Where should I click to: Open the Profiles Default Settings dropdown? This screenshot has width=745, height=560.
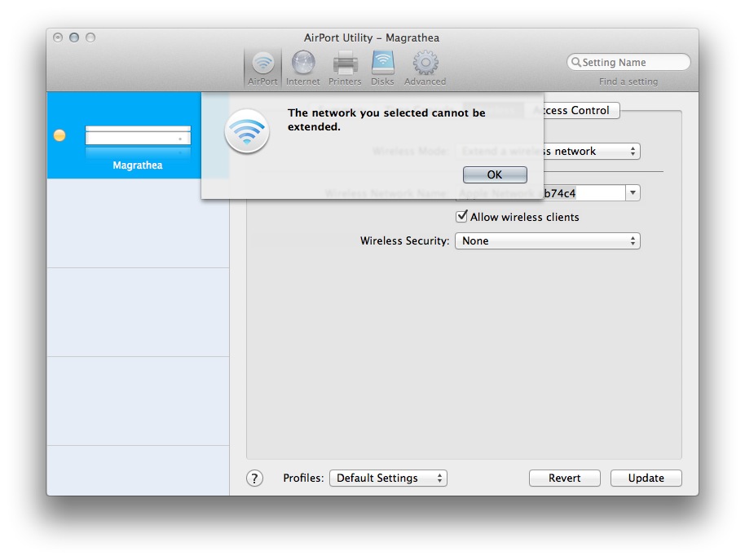click(x=388, y=478)
